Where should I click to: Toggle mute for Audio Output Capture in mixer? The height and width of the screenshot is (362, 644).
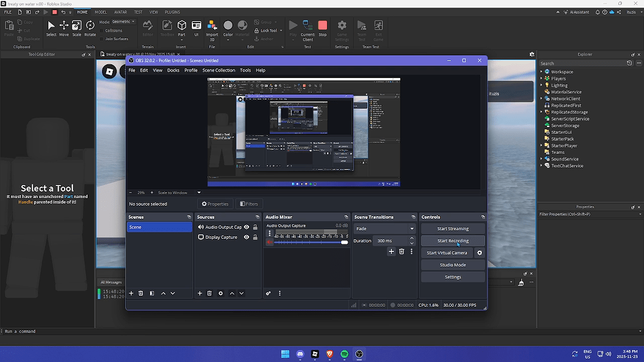pos(269,242)
